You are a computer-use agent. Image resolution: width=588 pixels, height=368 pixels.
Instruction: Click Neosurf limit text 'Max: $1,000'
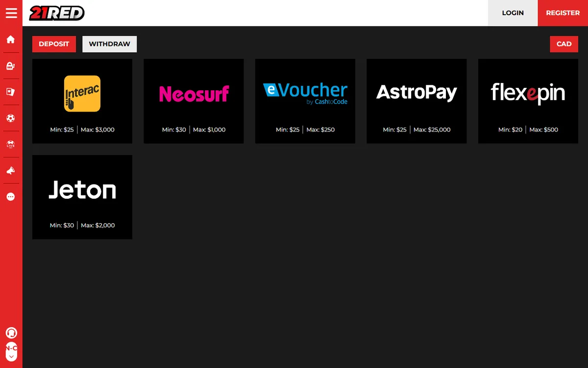209,130
